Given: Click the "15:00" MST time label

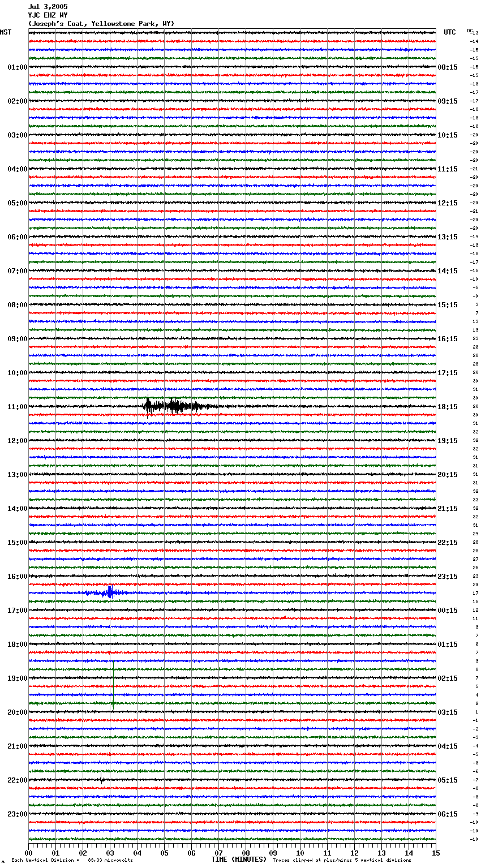Looking at the screenshot, I should coord(18,543).
